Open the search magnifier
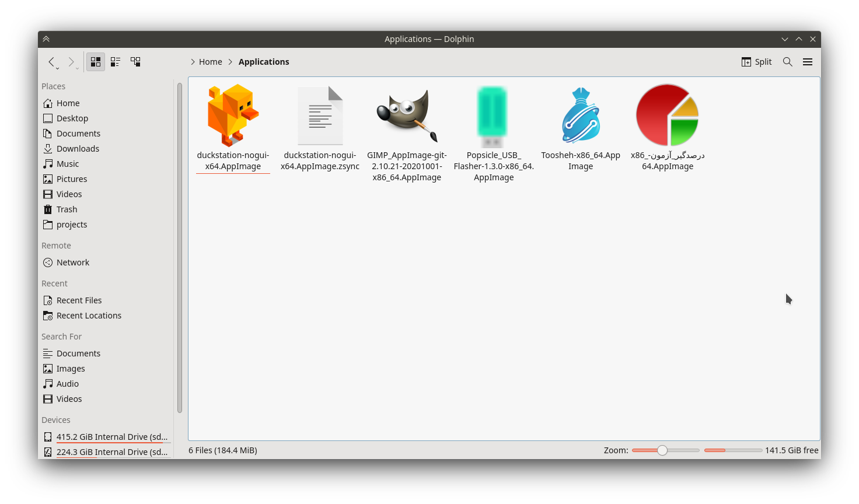Viewport: 859px width, 504px height. click(788, 62)
